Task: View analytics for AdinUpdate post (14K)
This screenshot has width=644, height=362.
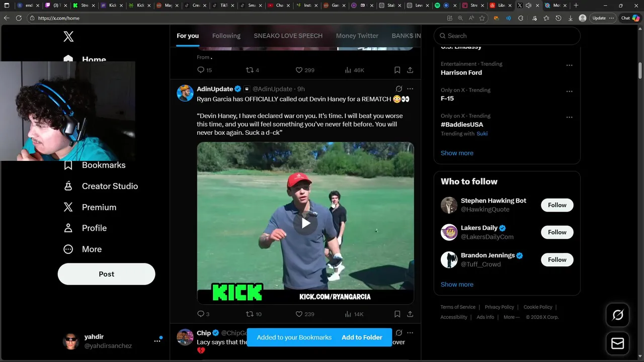Action: pos(354,314)
